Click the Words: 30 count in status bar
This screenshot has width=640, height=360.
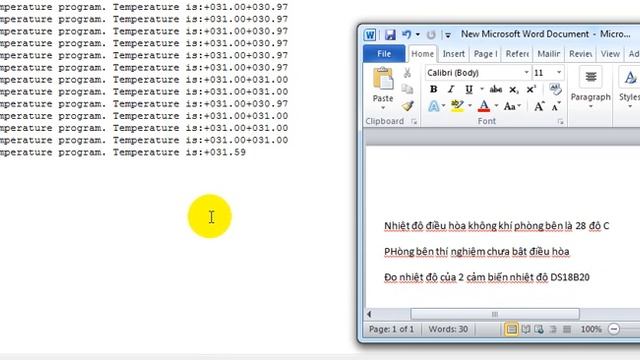(x=448, y=329)
